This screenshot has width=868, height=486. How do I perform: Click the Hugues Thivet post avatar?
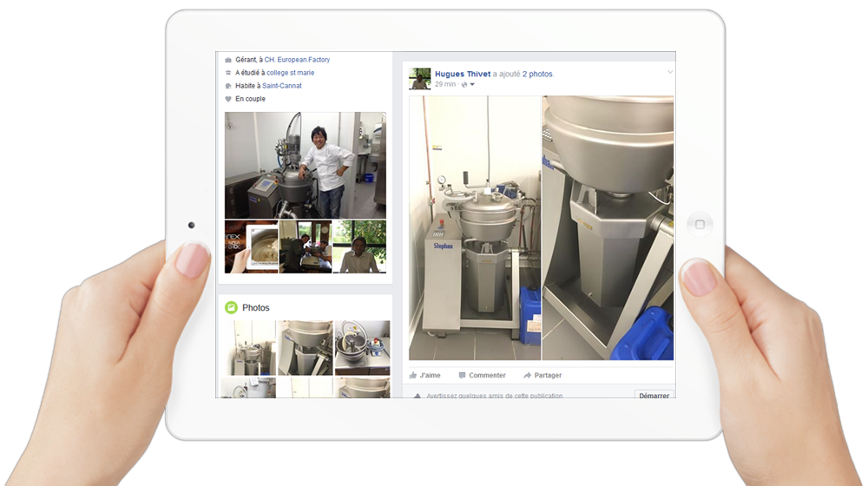click(420, 79)
